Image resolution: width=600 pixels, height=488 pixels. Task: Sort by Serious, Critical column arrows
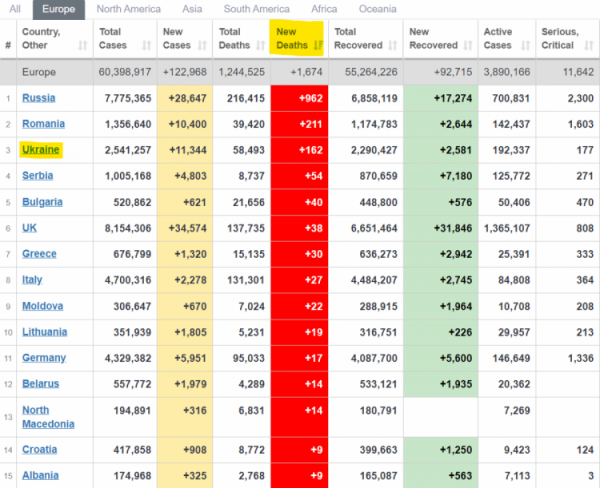589,46
